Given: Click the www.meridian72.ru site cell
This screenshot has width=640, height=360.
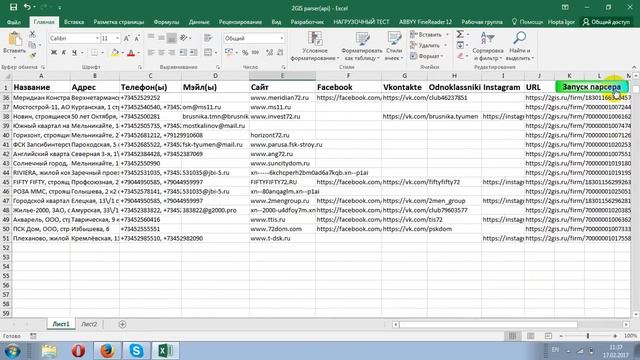Looking at the screenshot, I should coord(282,98).
